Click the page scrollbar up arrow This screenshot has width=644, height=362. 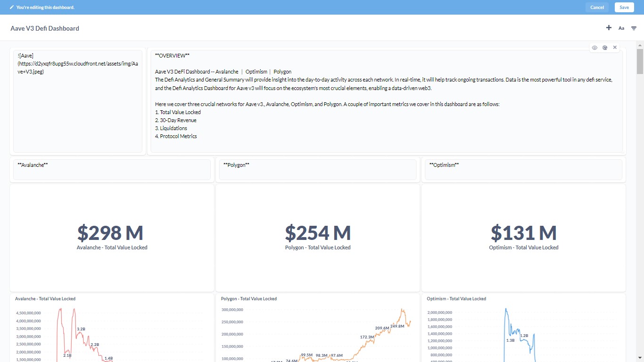click(640, 45)
